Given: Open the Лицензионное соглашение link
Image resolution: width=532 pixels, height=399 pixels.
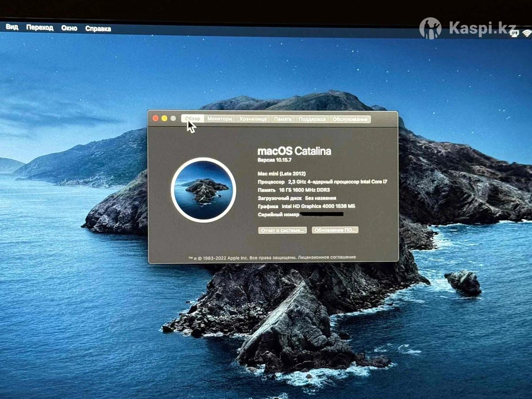Looking at the screenshot, I should pyautogui.click(x=327, y=257).
